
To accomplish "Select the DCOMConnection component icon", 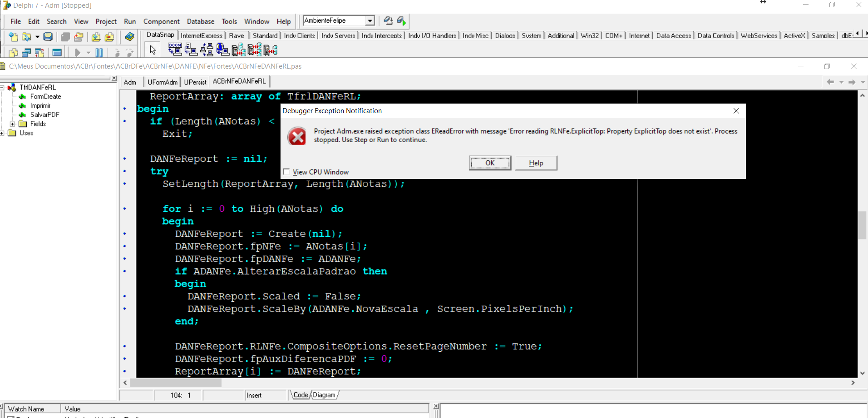I will coord(175,49).
